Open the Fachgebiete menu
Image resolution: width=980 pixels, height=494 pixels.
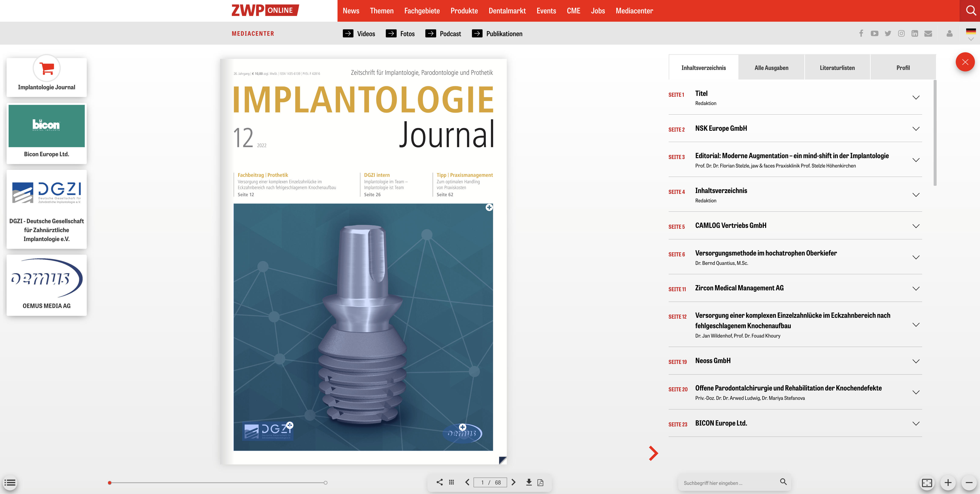[422, 11]
